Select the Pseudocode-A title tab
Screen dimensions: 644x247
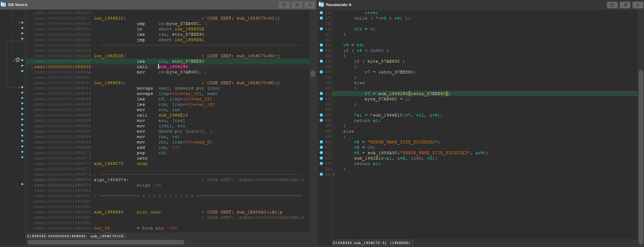(339, 5)
